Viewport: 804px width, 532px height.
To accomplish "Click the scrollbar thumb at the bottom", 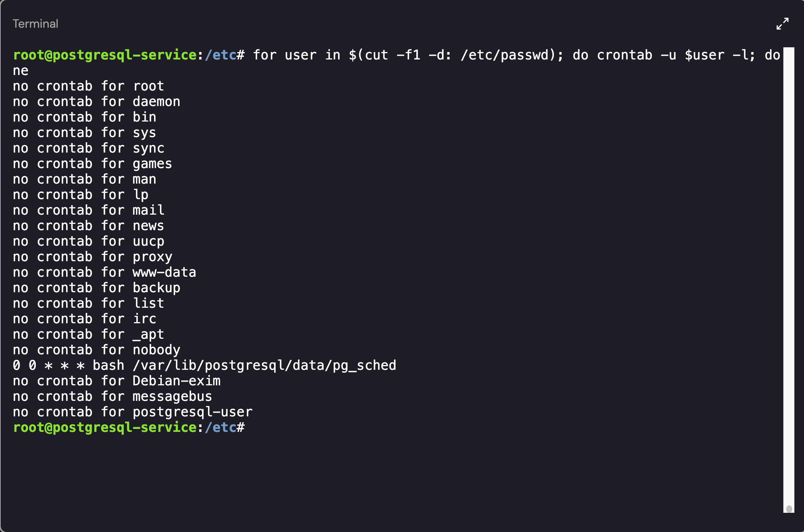I will coord(789,509).
